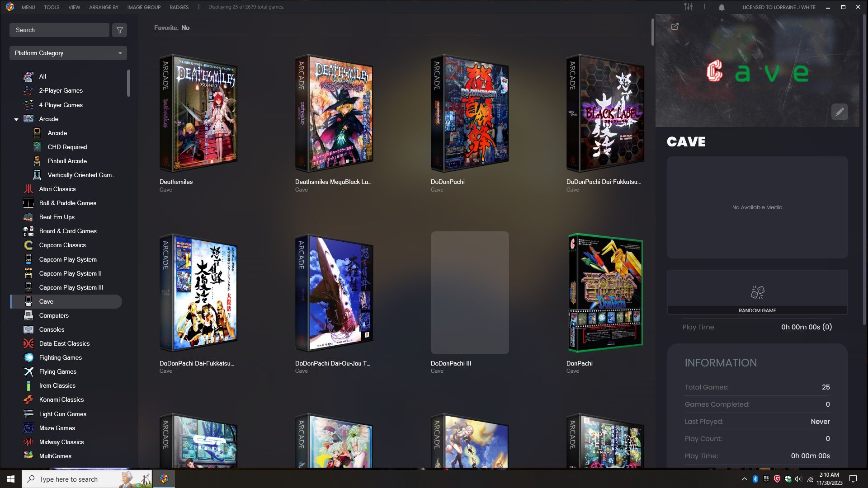Select the 4-Player Games icon

tap(28, 105)
